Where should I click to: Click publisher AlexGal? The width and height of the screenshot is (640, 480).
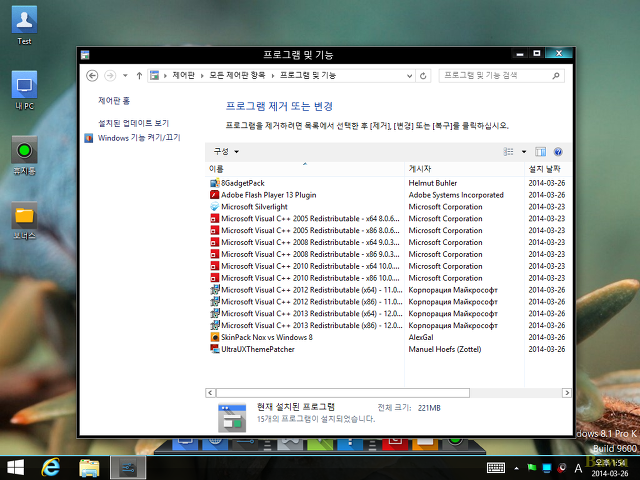click(x=421, y=338)
